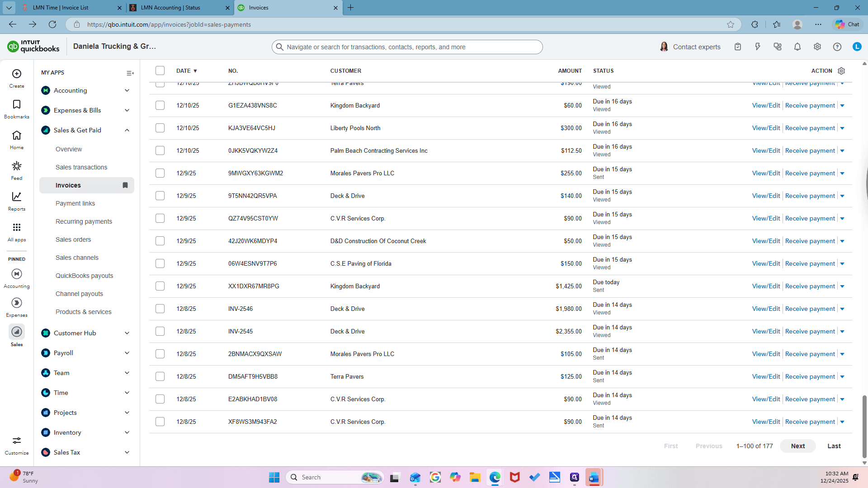Expand the Sales Tax section
868x488 pixels.
point(127,452)
